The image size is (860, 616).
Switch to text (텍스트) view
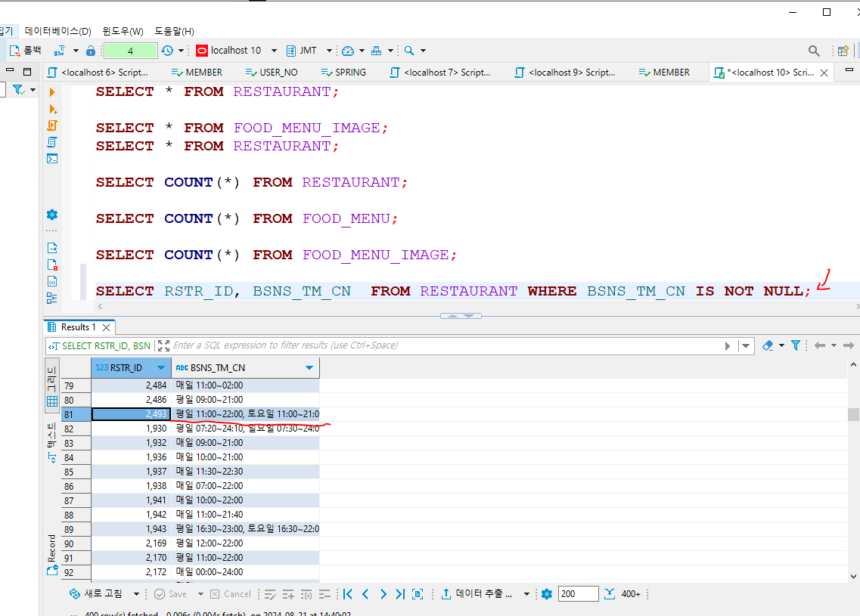tap(52, 444)
